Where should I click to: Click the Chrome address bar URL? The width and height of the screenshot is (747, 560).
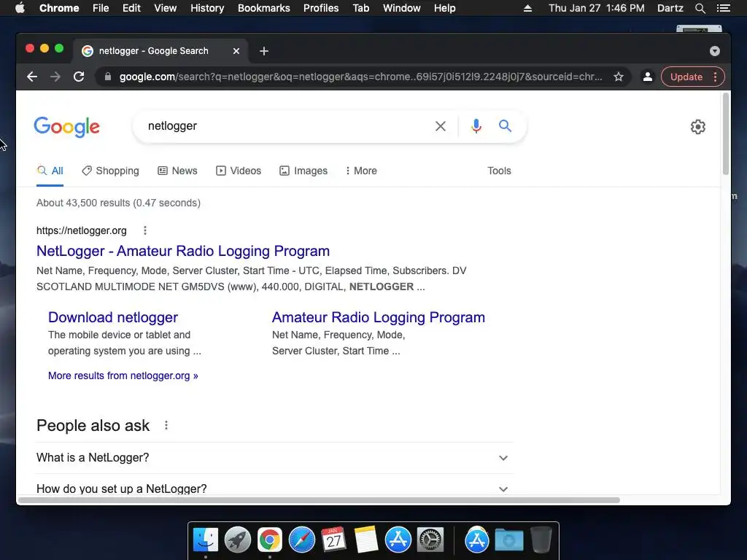coord(360,77)
